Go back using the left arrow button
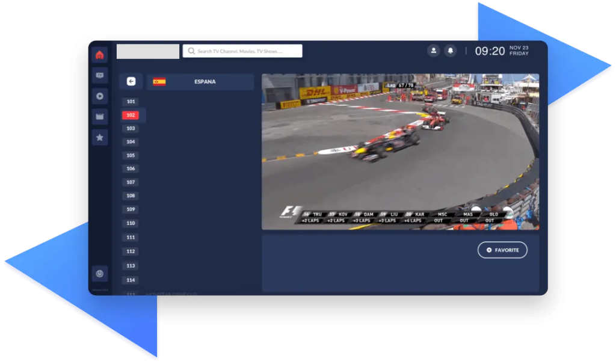Viewport: 616px width, 364px height. point(131,82)
